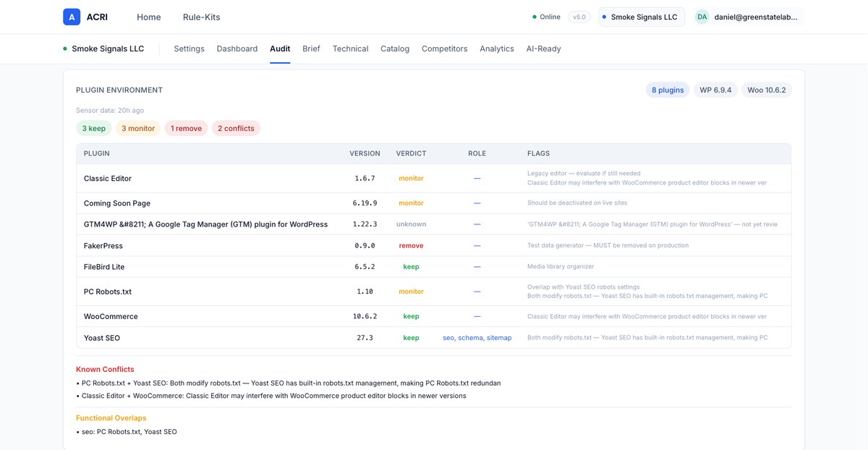The width and height of the screenshot is (868, 450).
Task: Switch to the AI-Ready tab
Action: [543, 48]
